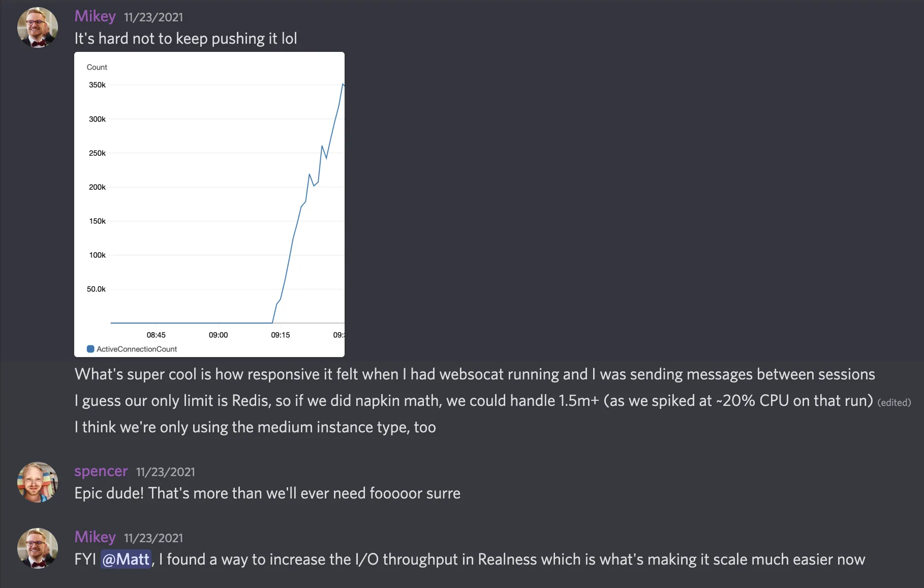Click spencer's "Epic dude!" message
This screenshot has height=588, width=924.
[267, 493]
